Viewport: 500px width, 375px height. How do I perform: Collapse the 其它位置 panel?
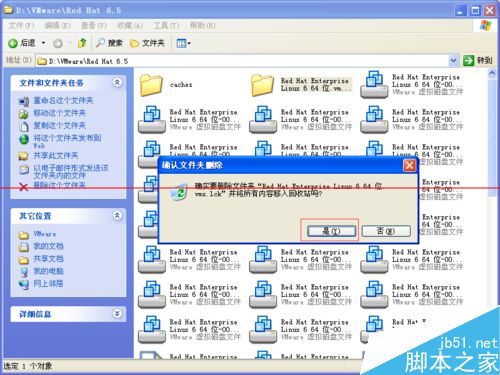(x=117, y=216)
